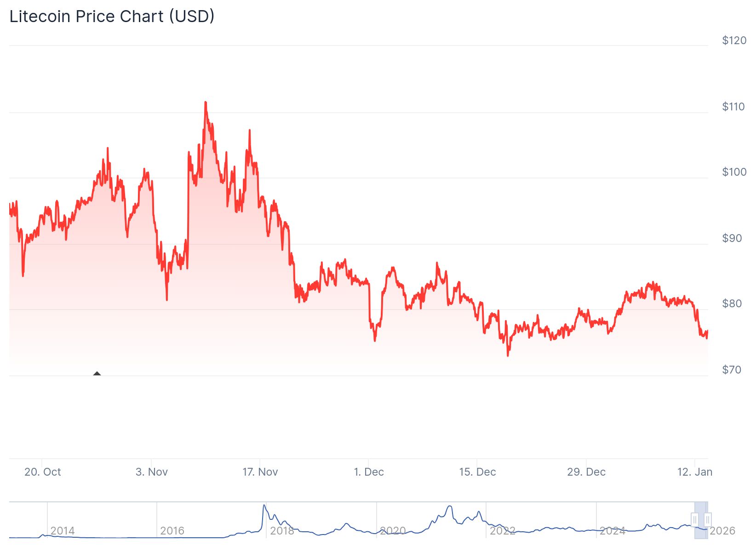Click the highest peak of the red price line
The height and width of the screenshot is (552, 756).
point(205,103)
